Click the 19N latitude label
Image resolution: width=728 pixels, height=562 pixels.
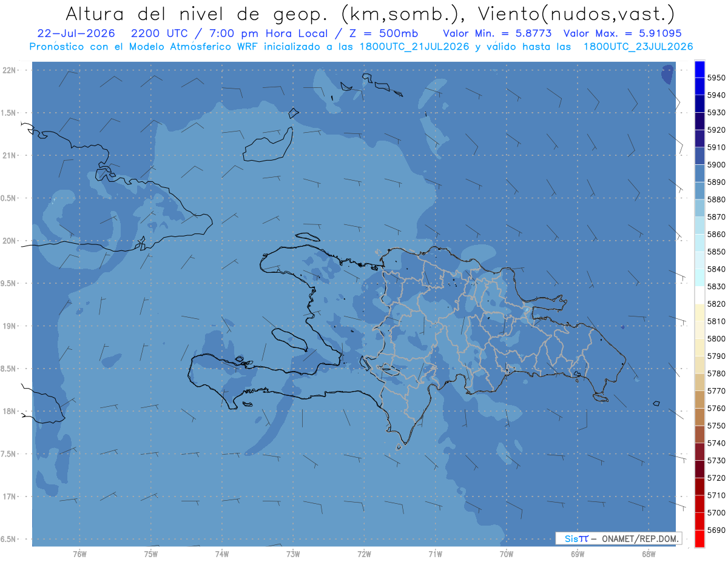(10, 326)
